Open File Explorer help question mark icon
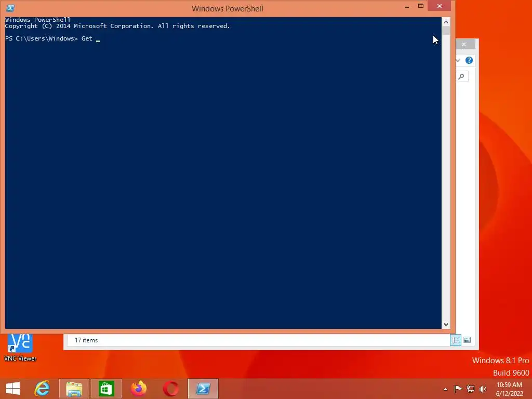Screen dimensions: 532x399 point(469,60)
